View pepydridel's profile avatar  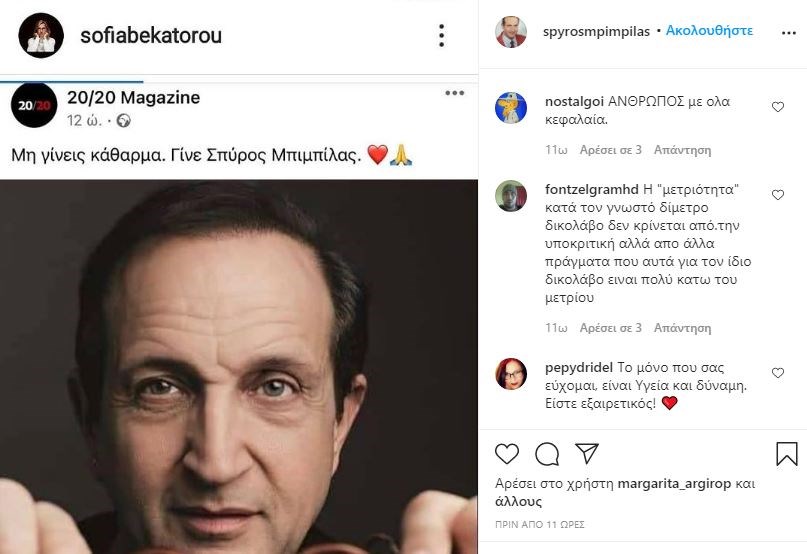[511, 374]
